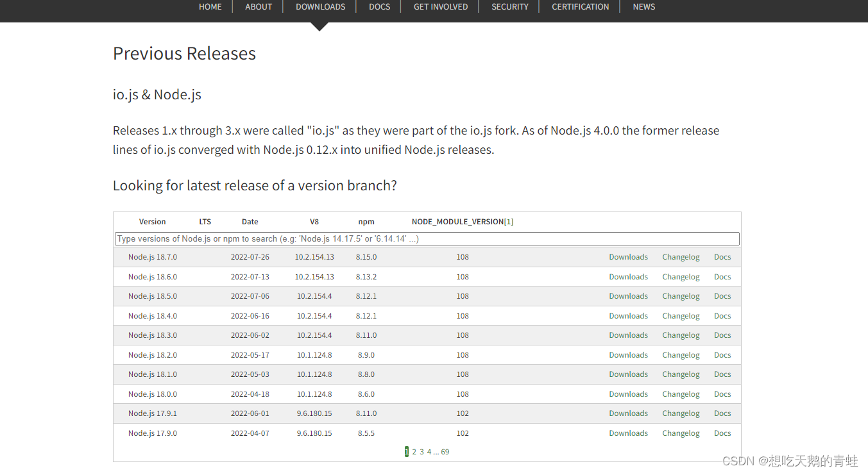868x473 pixels.
Task: Click the Node.js 18.7.0 version cell
Action: pos(153,257)
